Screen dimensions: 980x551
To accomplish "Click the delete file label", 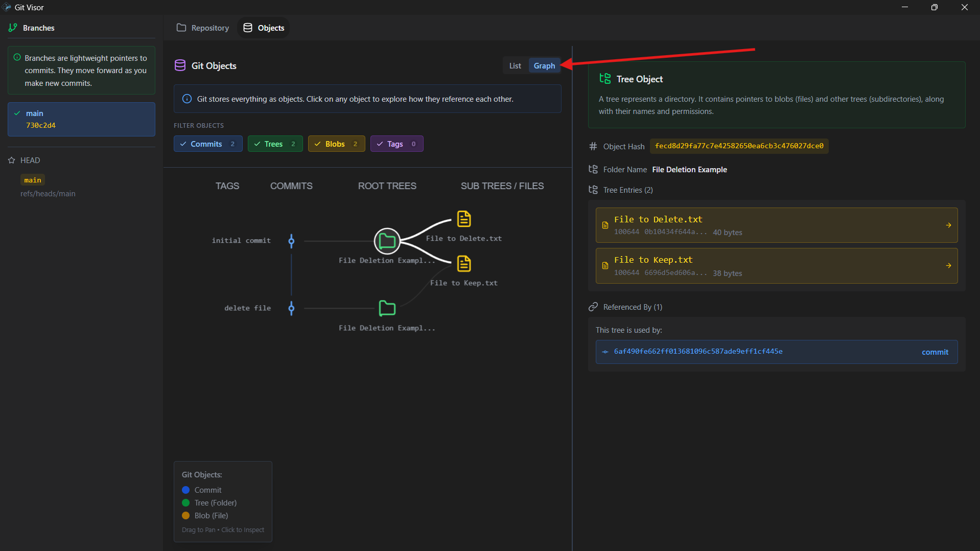I will tap(247, 308).
